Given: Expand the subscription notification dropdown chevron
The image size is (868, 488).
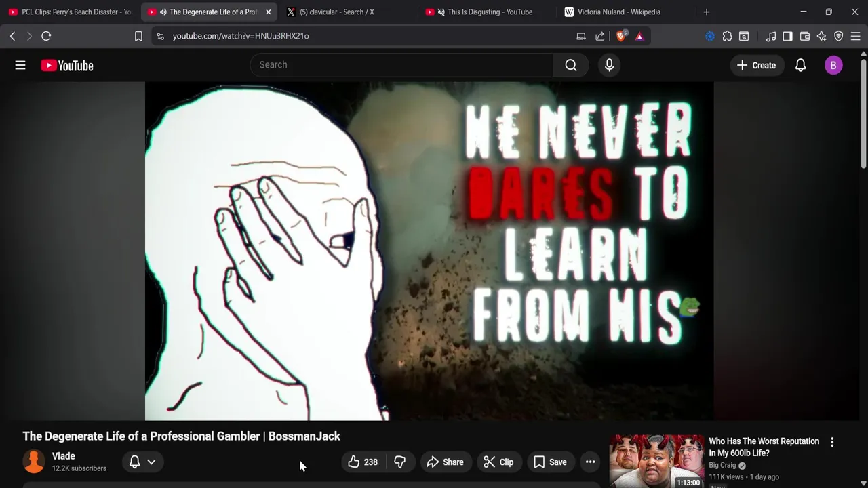Looking at the screenshot, I should [x=151, y=462].
